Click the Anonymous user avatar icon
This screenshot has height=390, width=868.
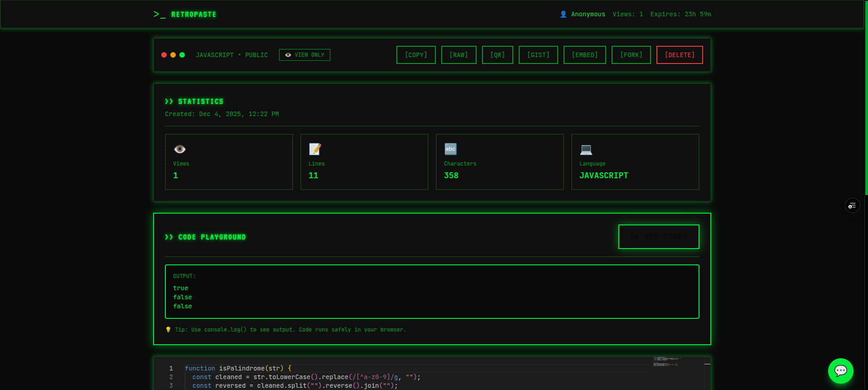pos(563,14)
